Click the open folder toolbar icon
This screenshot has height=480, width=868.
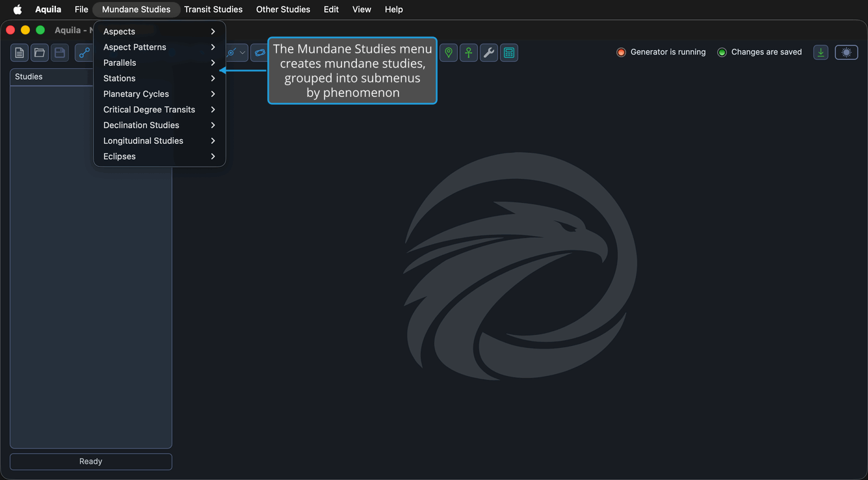pos(40,53)
